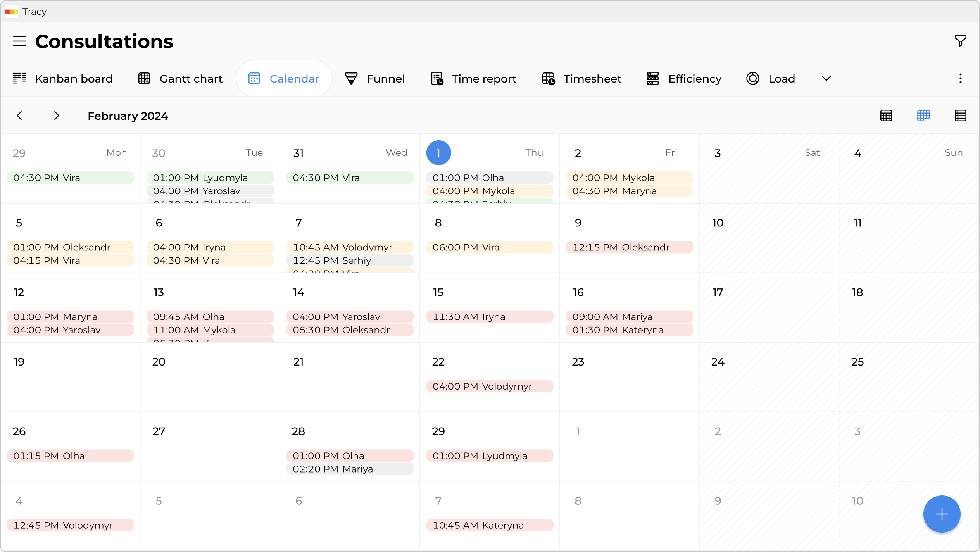Open the filter icon near Consultations title
This screenshot has height=552, width=980.
[x=960, y=41]
